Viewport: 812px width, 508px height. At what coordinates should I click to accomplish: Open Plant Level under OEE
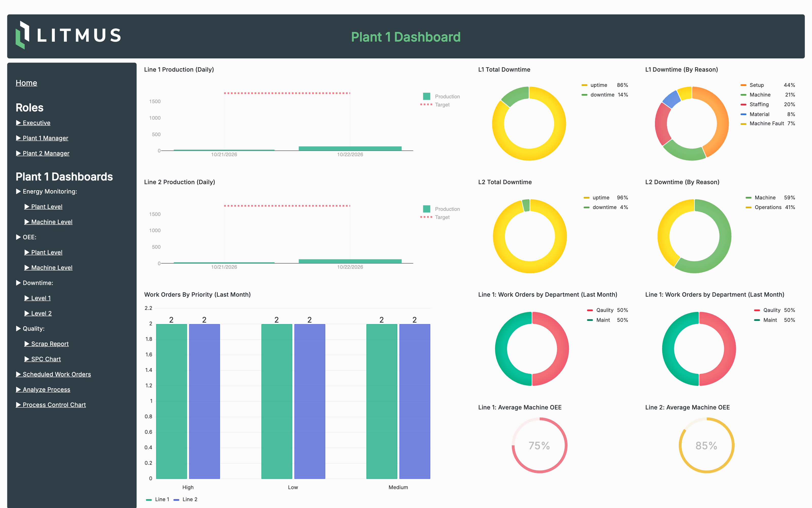tap(43, 252)
